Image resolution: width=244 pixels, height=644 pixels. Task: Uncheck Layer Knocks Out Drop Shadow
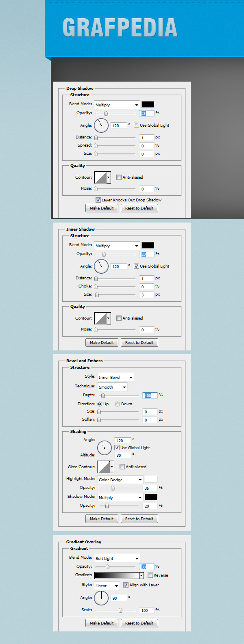point(98,200)
